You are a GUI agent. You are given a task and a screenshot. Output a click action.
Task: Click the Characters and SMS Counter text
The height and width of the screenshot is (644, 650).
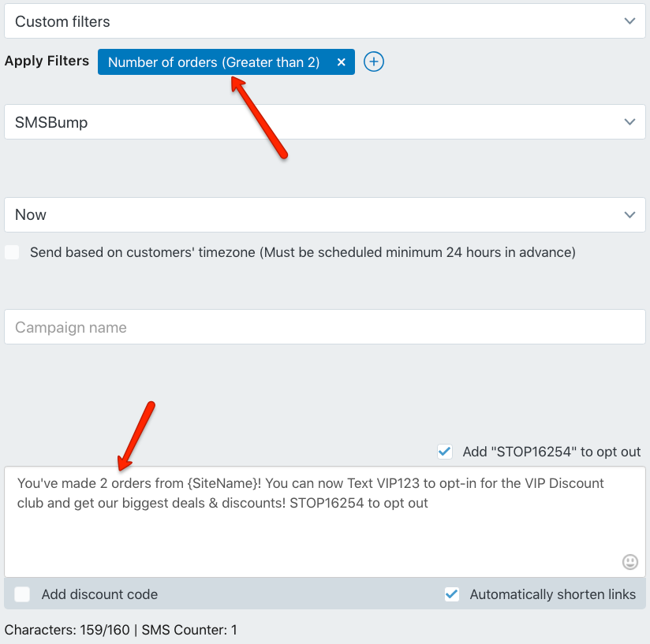click(x=121, y=630)
